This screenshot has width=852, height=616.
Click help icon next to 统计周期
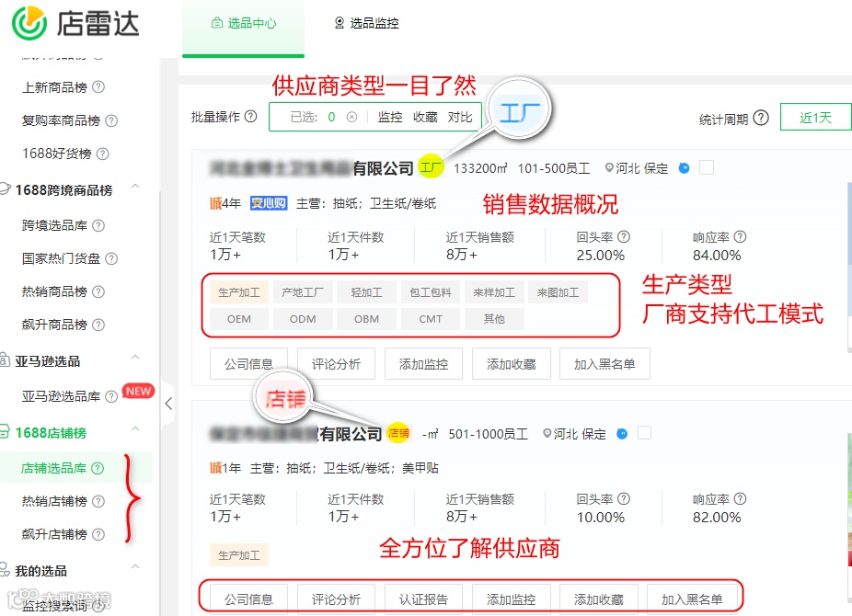(x=761, y=118)
